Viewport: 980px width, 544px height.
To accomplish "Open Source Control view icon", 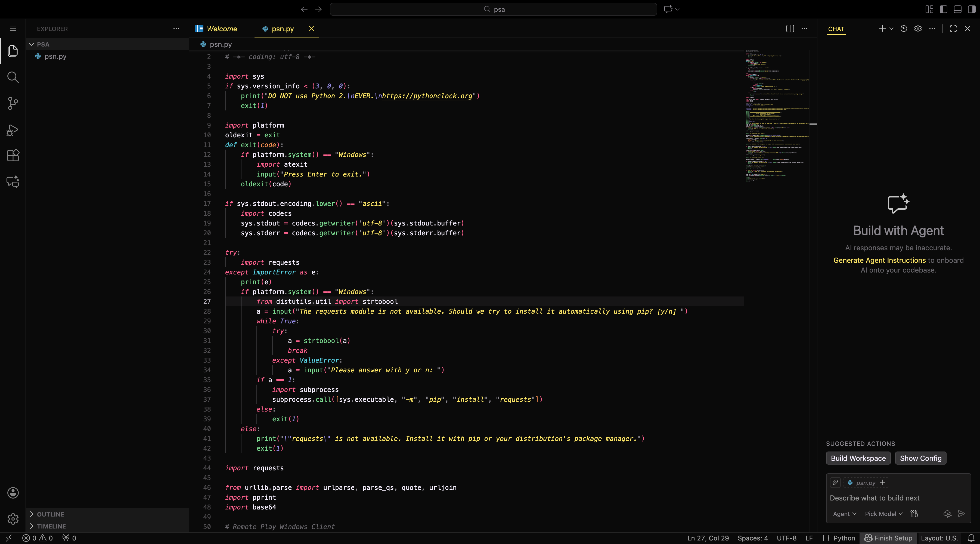I will tap(13, 103).
